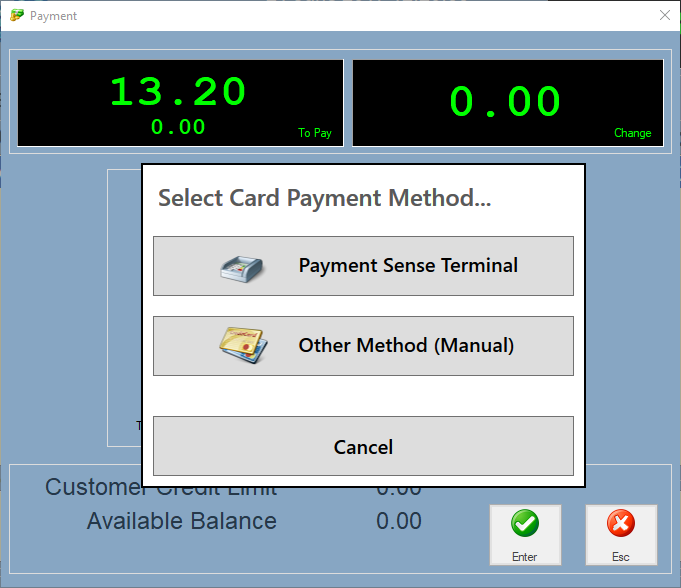Click the Available Balance label
This screenshot has width=681, height=588.
(181, 521)
